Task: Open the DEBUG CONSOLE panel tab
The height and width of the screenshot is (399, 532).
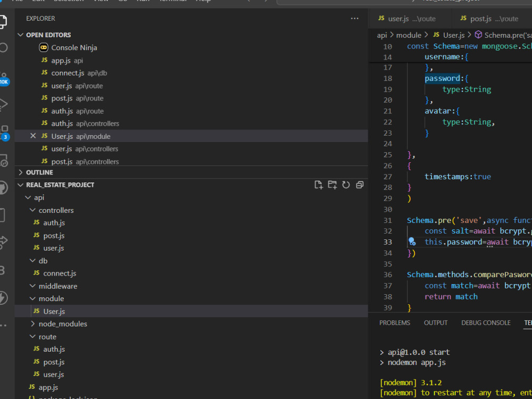Action: [x=485, y=322]
